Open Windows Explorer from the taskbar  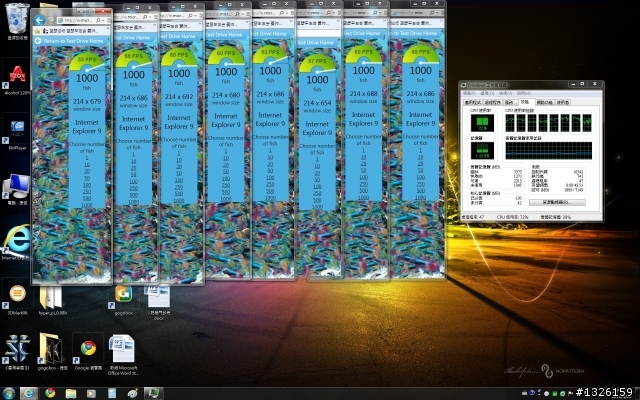[x=71, y=393]
